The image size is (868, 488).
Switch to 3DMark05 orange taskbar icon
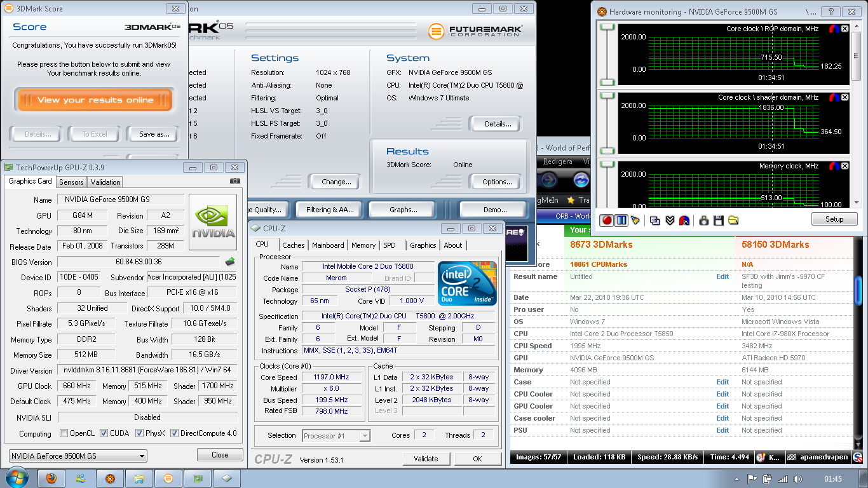tap(168, 478)
